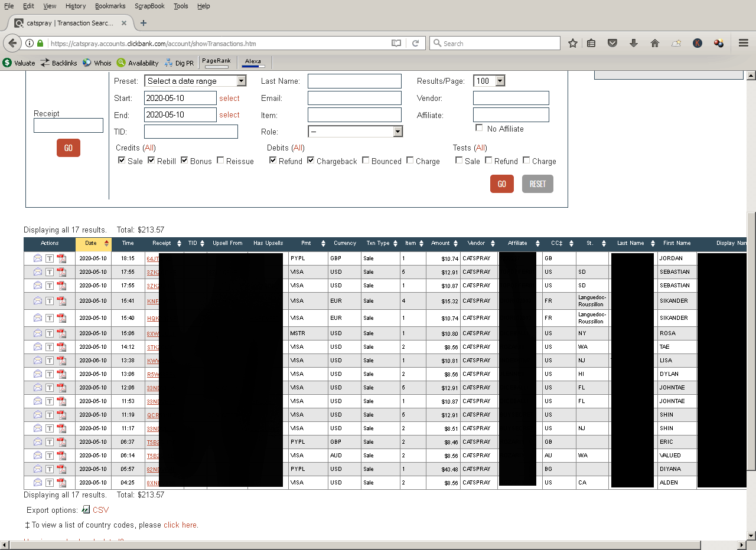This screenshot has height=550, width=756.
Task: Click the CSV export link
Action: 100,510
